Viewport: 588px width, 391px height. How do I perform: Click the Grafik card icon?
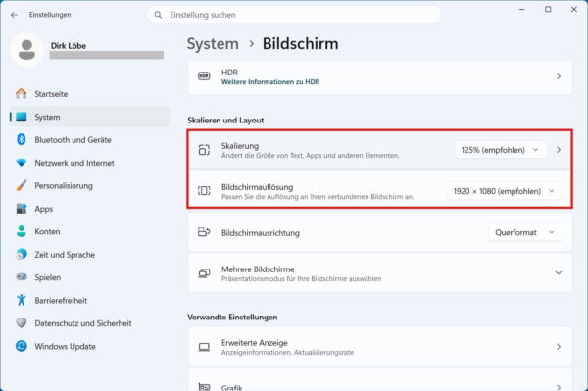204,387
